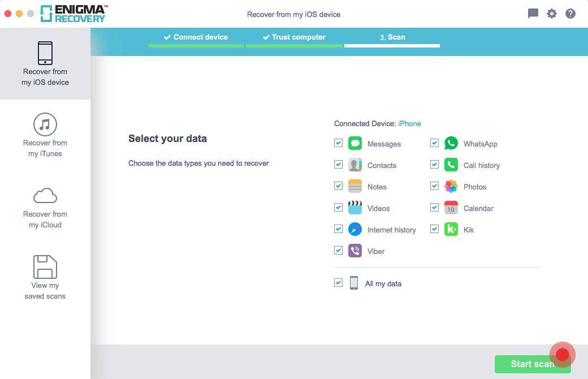Click the Call history label
Screen dimensions: 588x379
pos(482,166)
